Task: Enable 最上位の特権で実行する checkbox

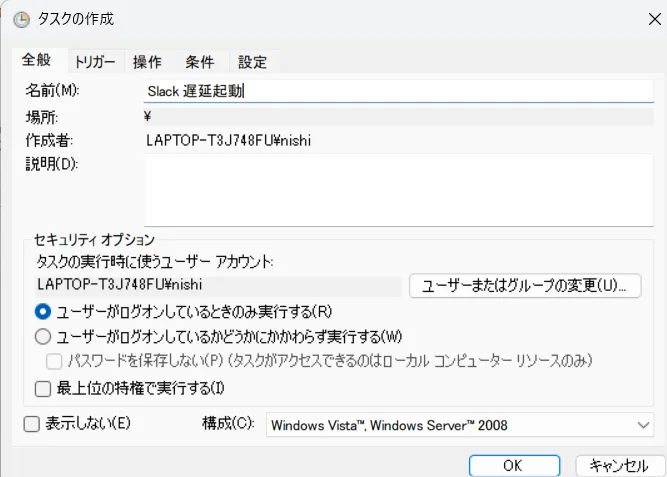Action: [43, 388]
